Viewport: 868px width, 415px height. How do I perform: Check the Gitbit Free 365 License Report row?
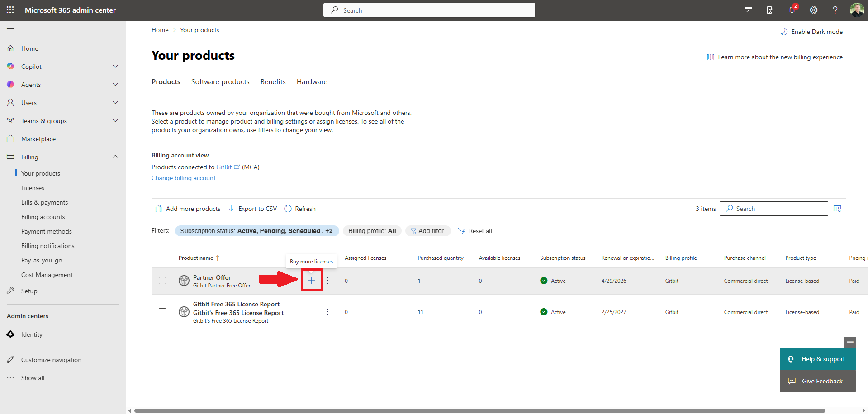pyautogui.click(x=162, y=312)
